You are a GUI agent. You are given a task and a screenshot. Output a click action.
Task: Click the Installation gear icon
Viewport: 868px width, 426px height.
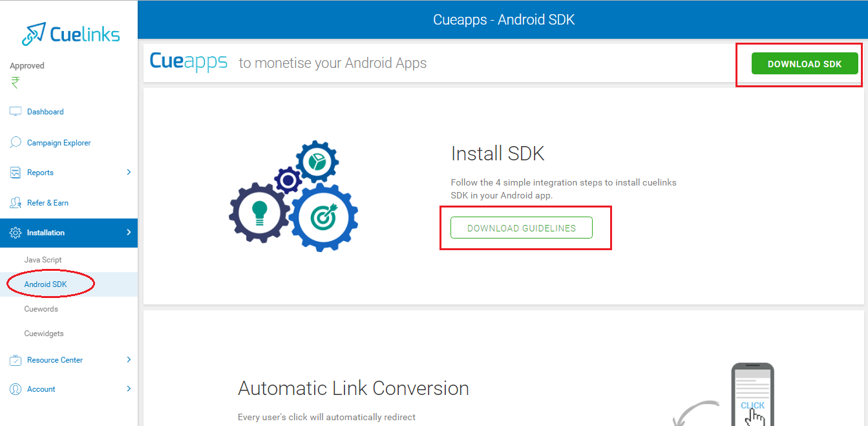pos(16,233)
